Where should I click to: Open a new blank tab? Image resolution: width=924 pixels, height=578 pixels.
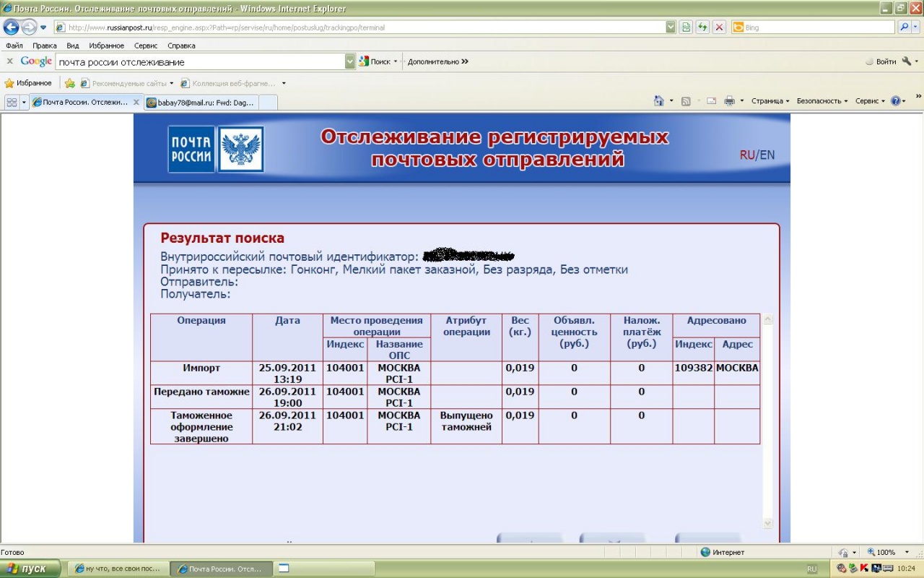(268, 103)
